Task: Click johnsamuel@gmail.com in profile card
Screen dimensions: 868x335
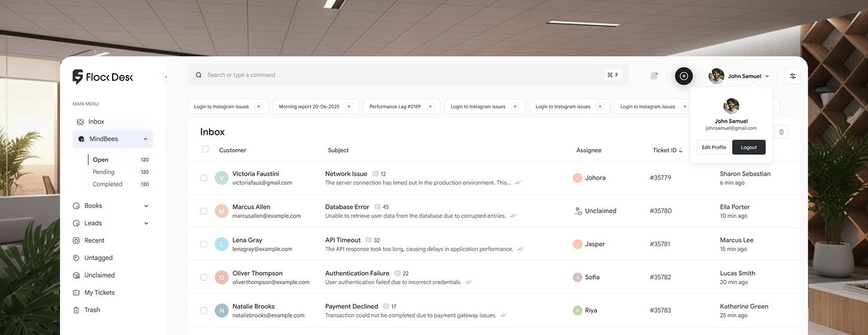Action: coord(731,128)
